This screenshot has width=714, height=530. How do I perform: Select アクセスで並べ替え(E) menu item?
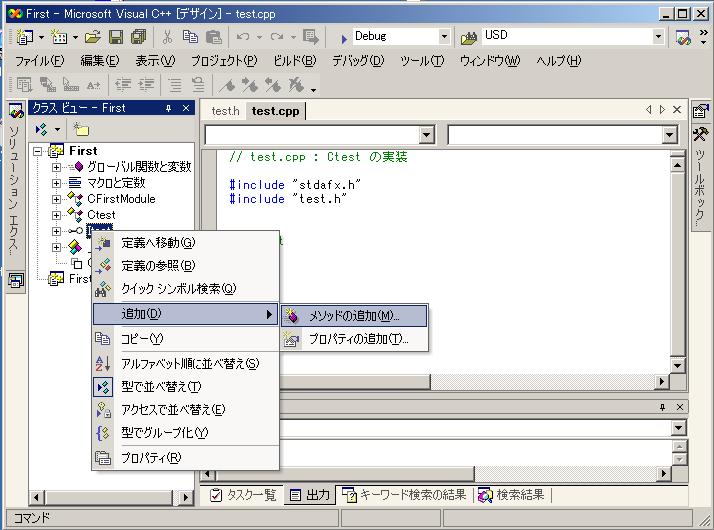point(186,410)
